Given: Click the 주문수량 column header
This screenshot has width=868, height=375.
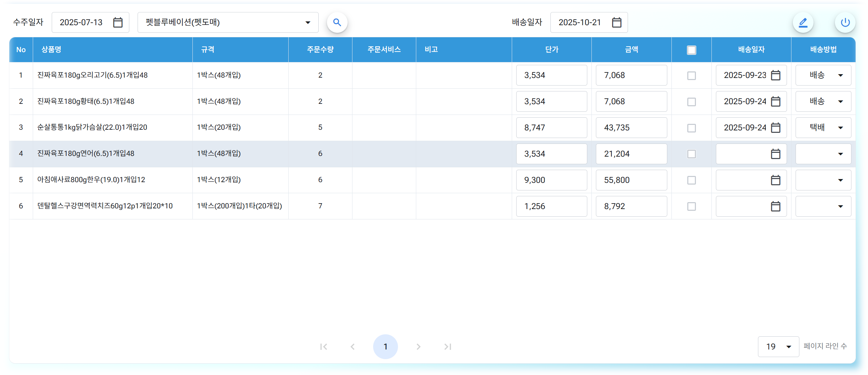Looking at the screenshot, I should pos(320,50).
